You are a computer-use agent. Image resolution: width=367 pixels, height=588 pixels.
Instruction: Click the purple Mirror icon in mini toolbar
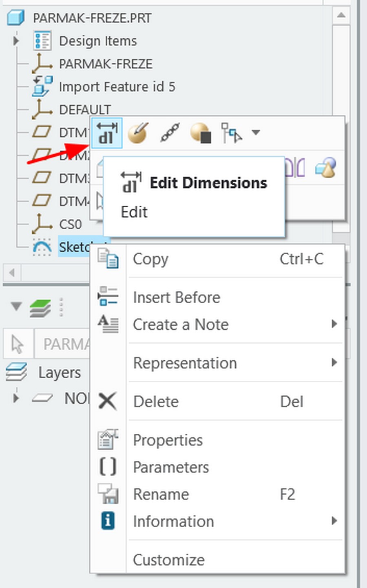[295, 168]
